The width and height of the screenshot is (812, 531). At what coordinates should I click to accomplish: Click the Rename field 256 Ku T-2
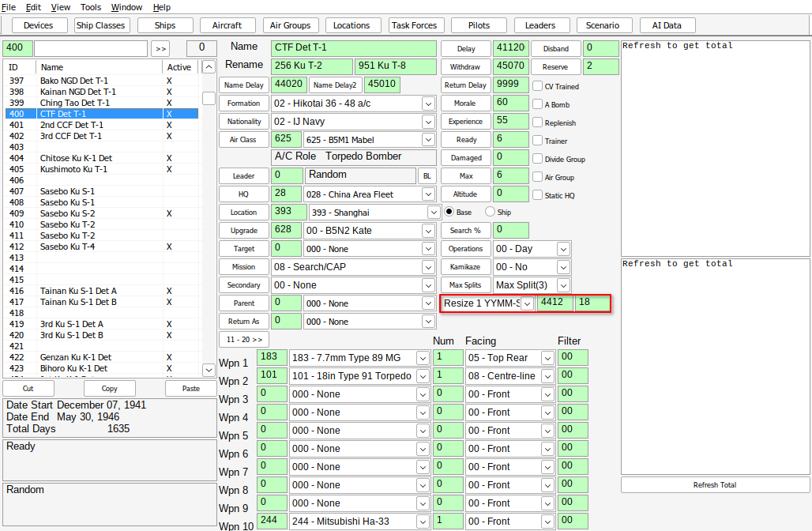tap(312, 66)
